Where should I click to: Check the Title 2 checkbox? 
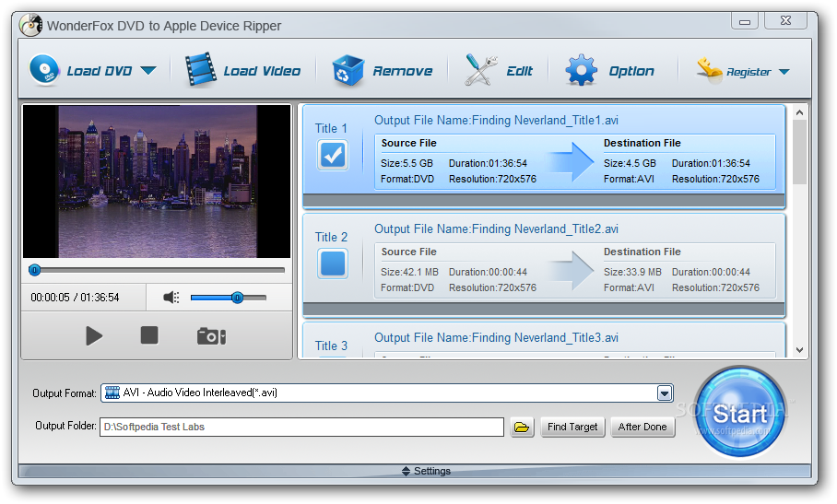[333, 264]
